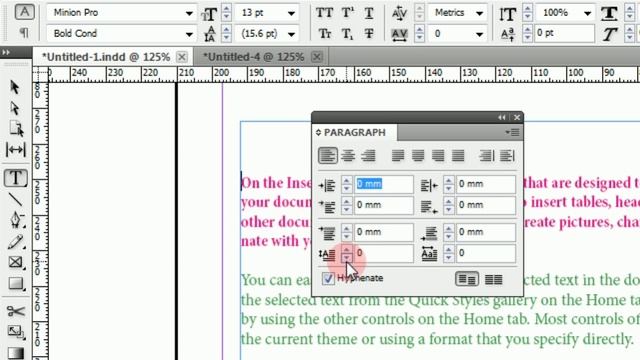Switch to Paragraph Formatting Controls icon
Image resolution: width=640 pixels, height=360 pixels.
coord(24,33)
